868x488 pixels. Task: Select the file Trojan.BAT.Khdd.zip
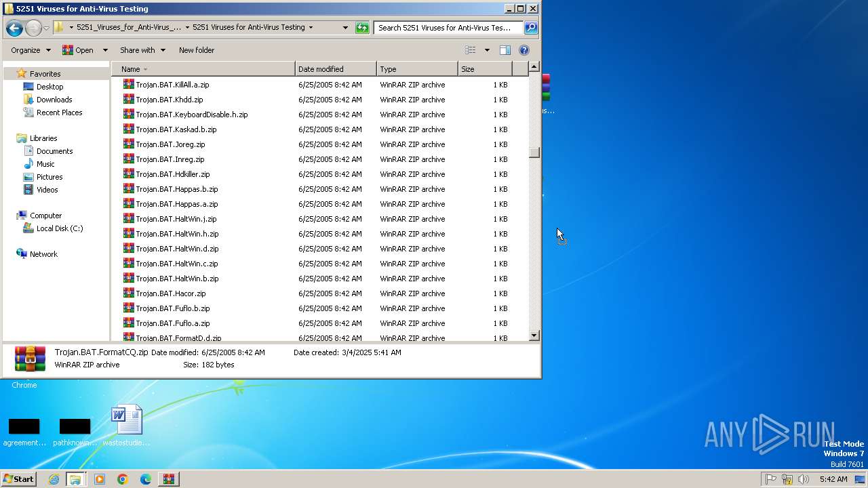coord(169,100)
